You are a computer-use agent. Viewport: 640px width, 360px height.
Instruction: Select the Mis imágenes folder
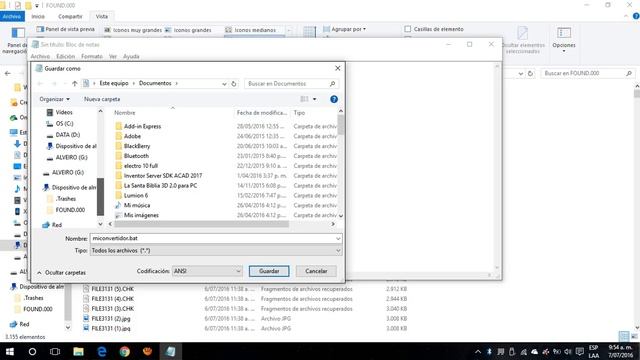(x=141, y=215)
